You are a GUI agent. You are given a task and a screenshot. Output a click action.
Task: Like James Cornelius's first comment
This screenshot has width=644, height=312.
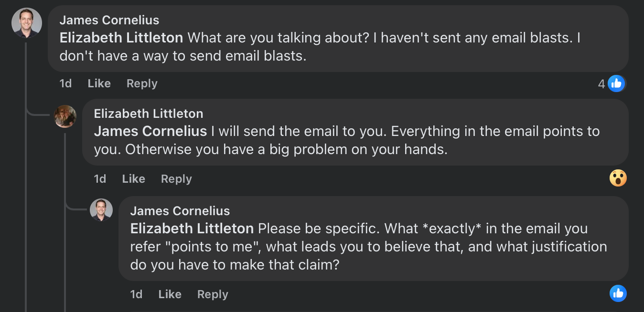(99, 83)
